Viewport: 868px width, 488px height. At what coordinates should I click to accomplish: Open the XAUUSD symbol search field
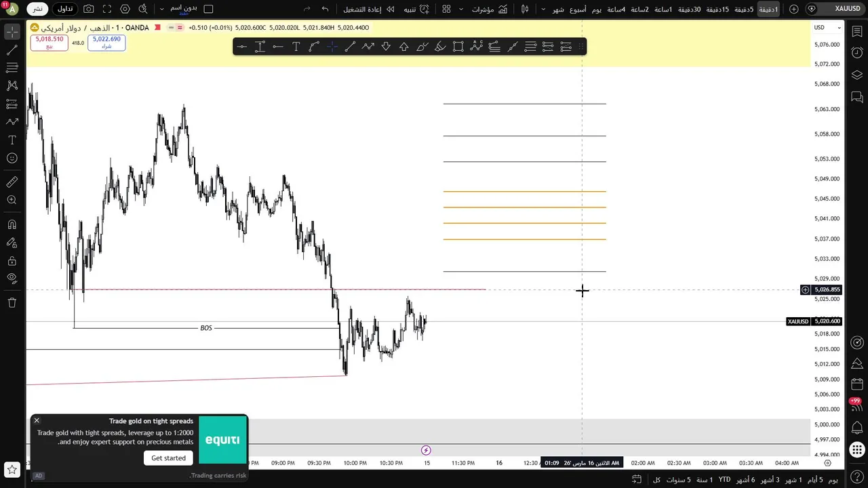click(836, 9)
